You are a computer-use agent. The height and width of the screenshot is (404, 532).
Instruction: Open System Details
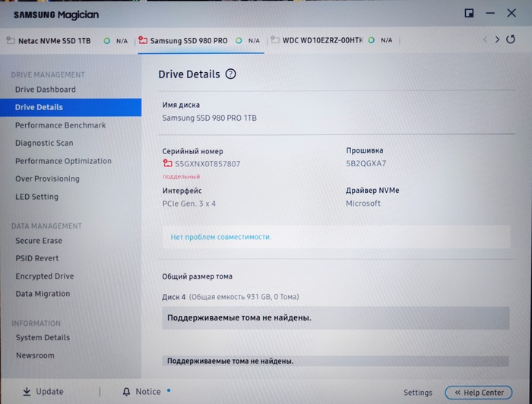coord(43,338)
